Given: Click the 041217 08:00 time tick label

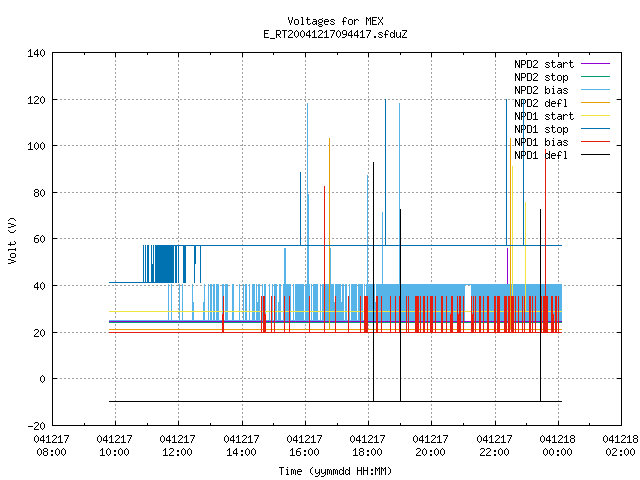Looking at the screenshot, I should [x=51, y=446].
